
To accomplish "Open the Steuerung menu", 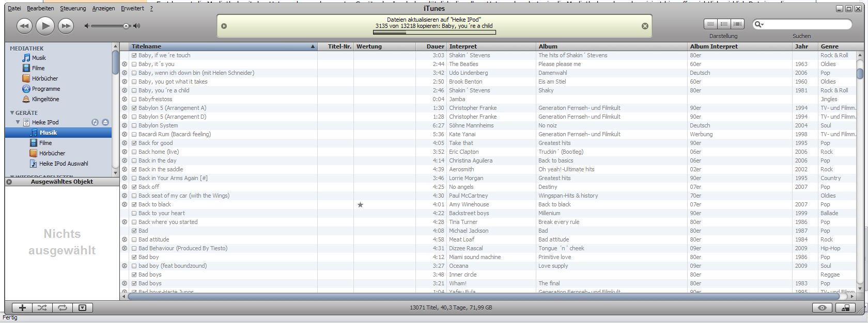I will pos(73,8).
